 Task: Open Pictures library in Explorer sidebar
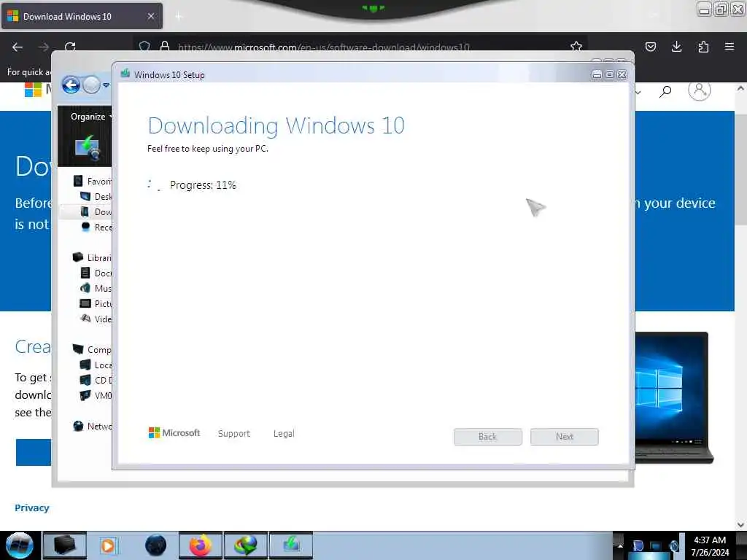click(96, 303)
